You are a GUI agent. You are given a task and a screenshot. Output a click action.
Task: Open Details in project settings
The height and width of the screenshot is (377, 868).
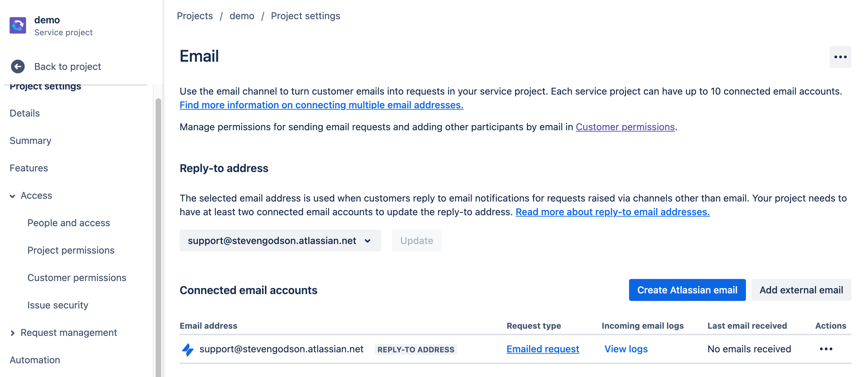[25, 113]
